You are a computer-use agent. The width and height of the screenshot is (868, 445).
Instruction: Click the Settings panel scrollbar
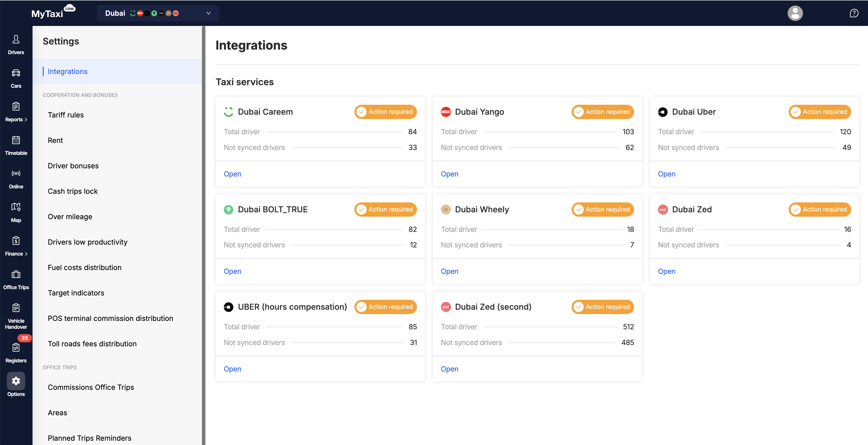pyautogui.click(x=203, y=235)
